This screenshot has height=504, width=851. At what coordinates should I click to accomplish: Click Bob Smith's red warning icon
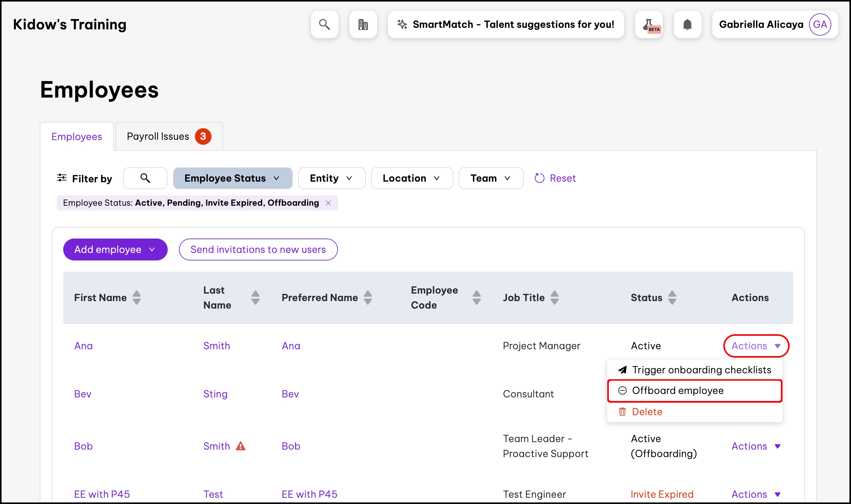tap(241, 446)
